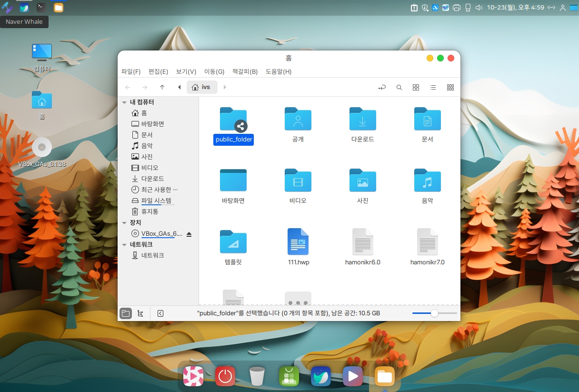Toggle the location entry path button
The image size is (579, 392).
[382, 88]
